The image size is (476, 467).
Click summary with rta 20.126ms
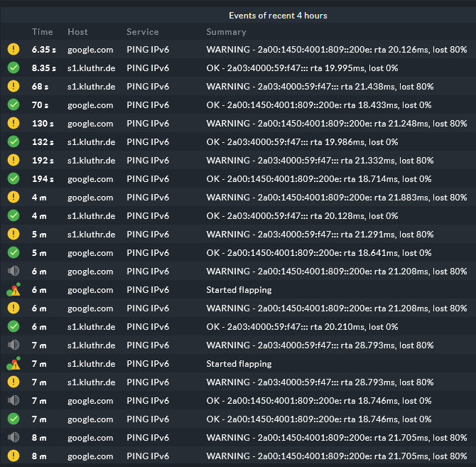[x=336, y=50]
